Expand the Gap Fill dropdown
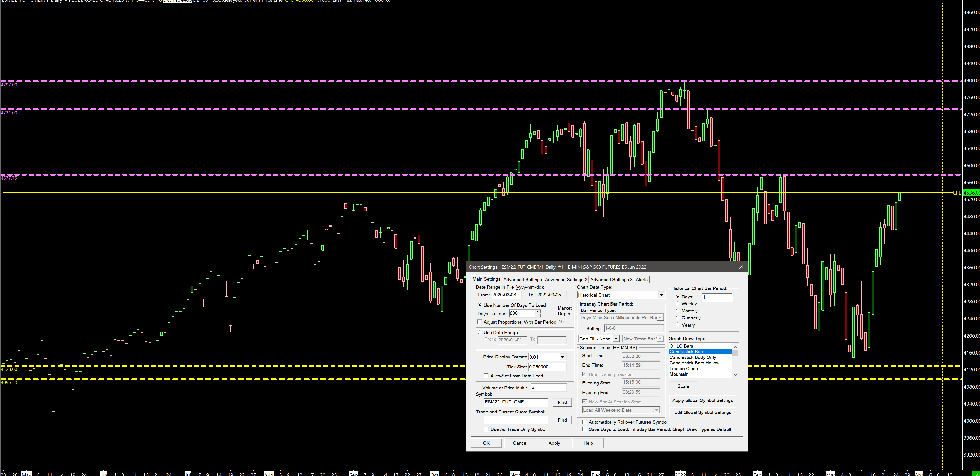This screenshot has height=476, width=980. (x=616, y=339)
